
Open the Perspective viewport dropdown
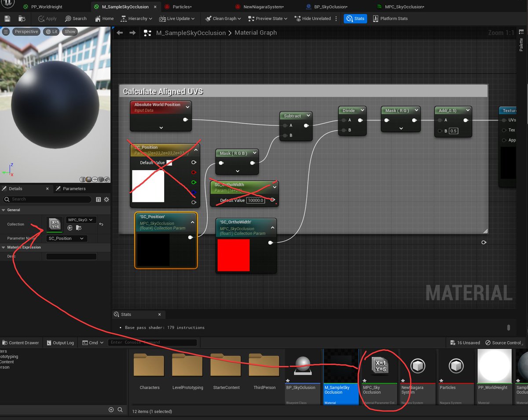(x=26, y=31)
